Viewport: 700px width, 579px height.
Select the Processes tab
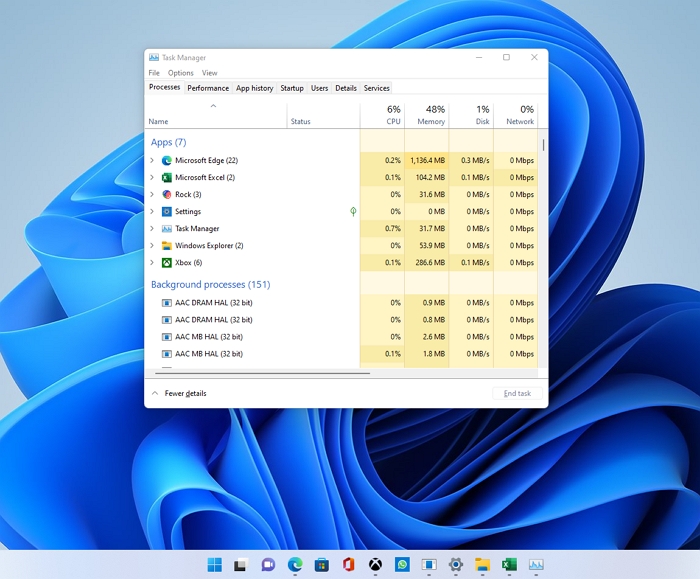[165, 87]
